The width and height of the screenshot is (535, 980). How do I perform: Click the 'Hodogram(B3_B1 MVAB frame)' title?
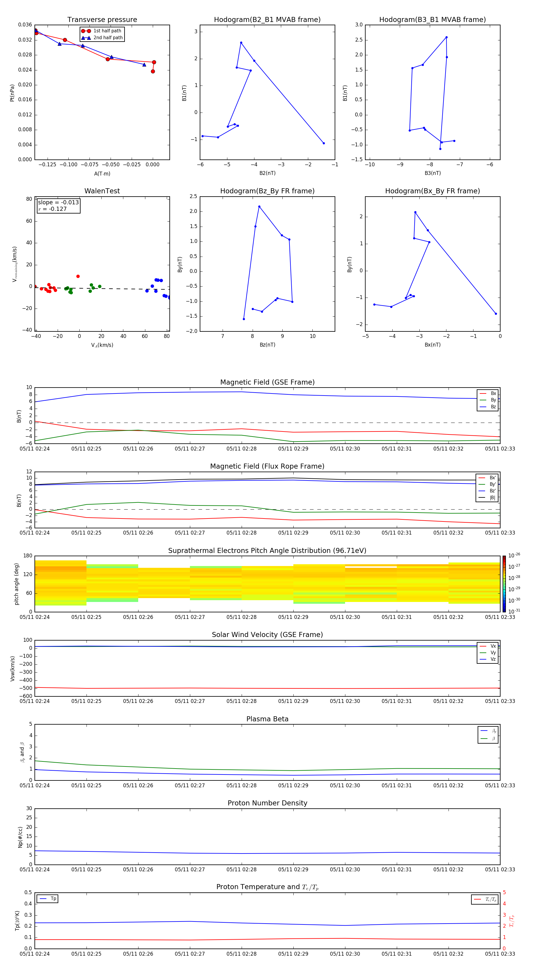point(432,20)
